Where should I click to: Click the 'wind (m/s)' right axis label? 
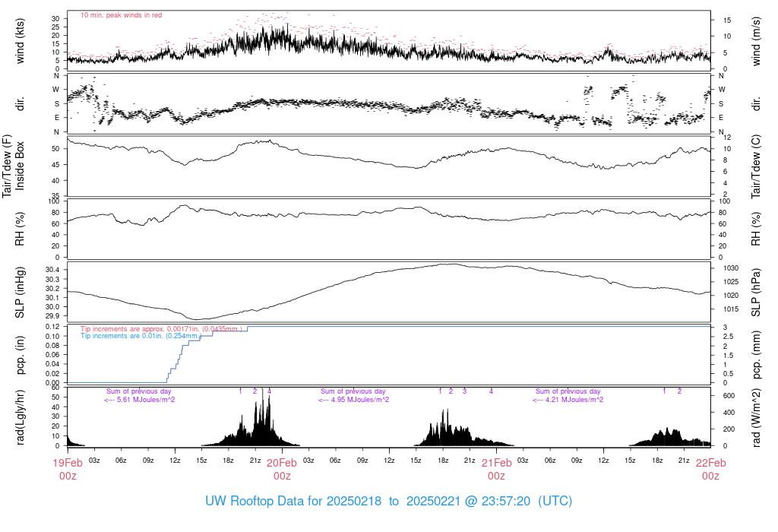point(756,41)
